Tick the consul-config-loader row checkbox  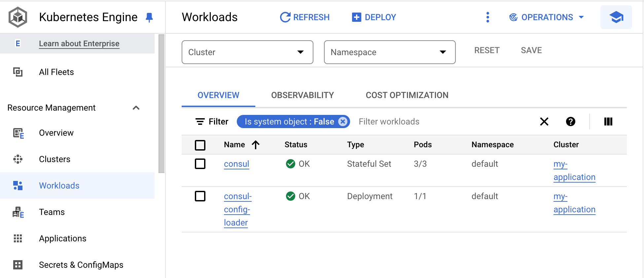point(200,196)
